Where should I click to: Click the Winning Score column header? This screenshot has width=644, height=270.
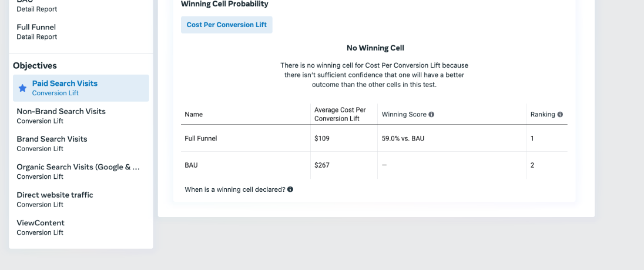coord(404,115)
